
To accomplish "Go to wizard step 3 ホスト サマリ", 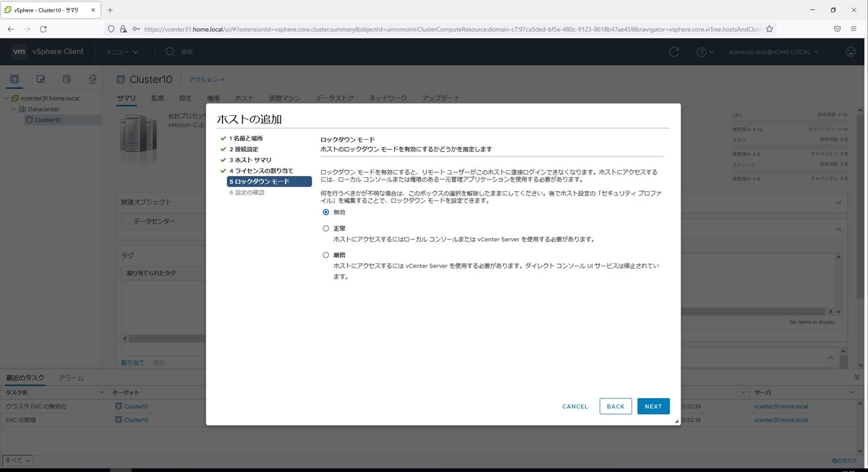I will click(250, 159).
